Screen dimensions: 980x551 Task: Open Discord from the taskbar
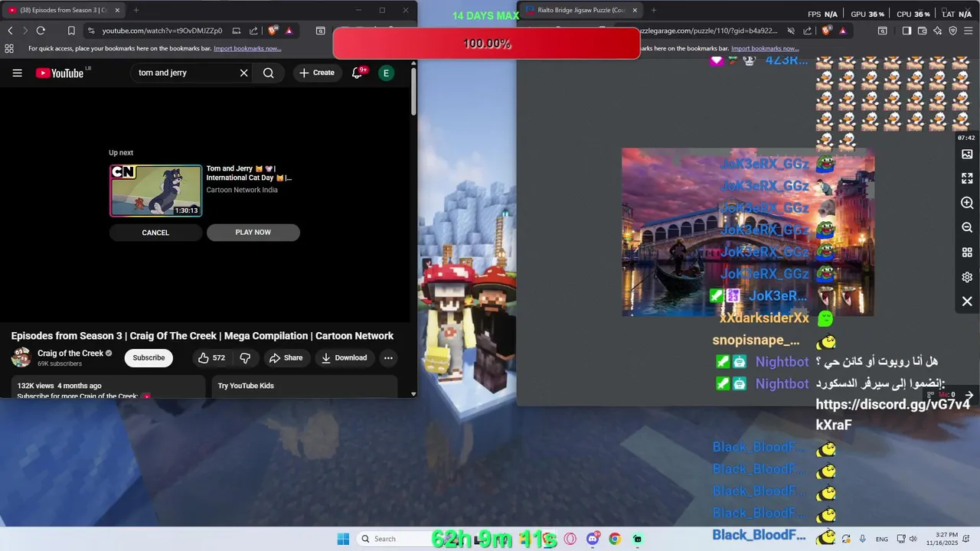[x=593, y=539]
